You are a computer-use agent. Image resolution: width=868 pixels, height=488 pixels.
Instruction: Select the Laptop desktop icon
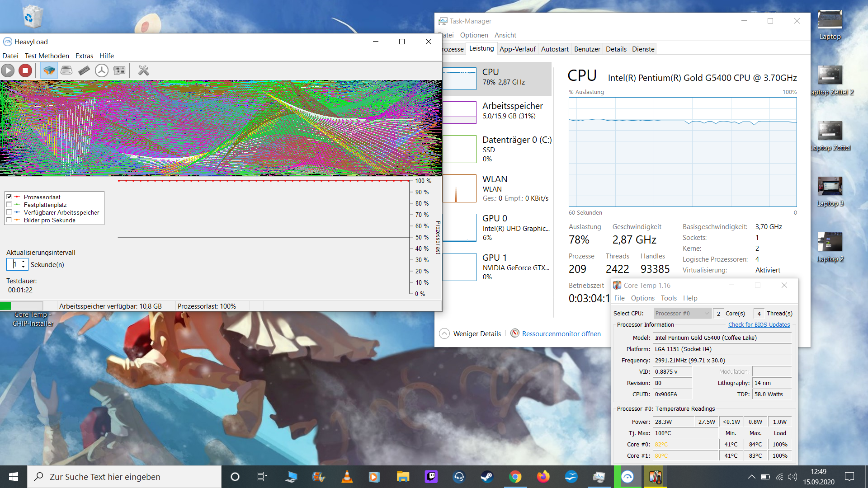pyautogui.click(x=830, y=25)
